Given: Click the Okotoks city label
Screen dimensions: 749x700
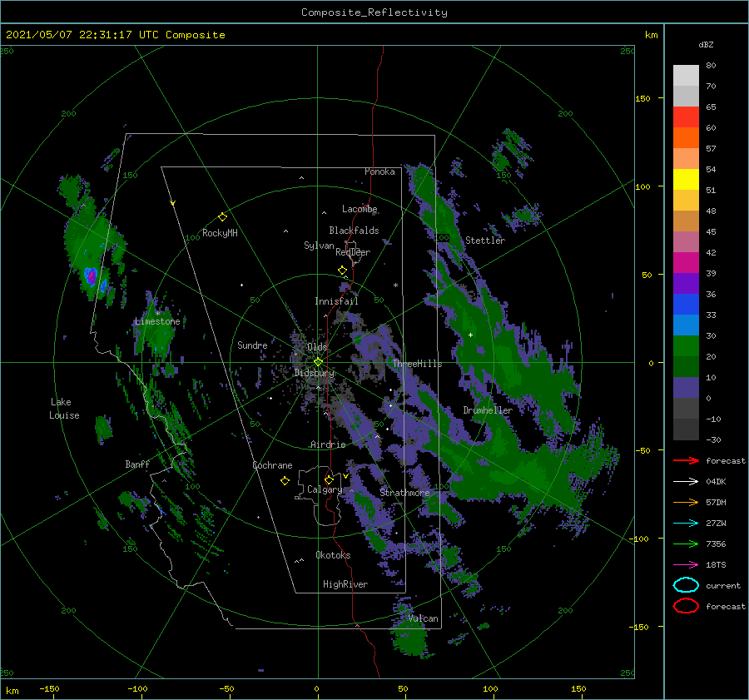Looking at the screenshot, I should (x=333, y=555).
